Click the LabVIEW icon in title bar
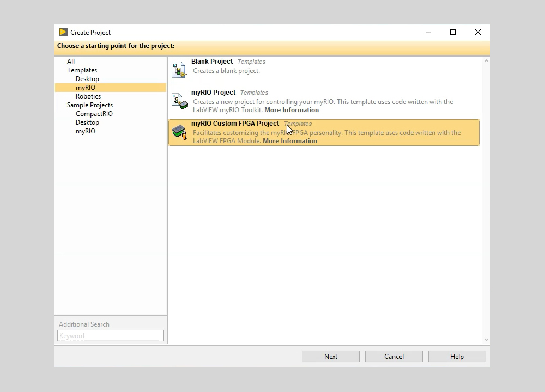 click(63, 32)
